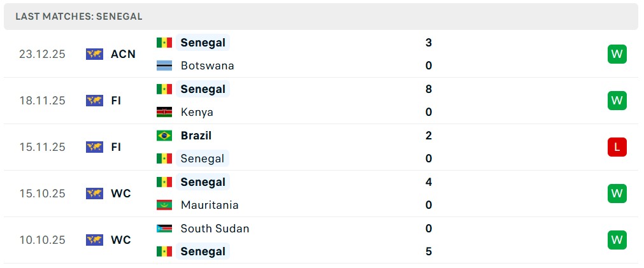Click the South Sudan team name
The height and width of the screenshot is (268, 644).
click(215, 229)
